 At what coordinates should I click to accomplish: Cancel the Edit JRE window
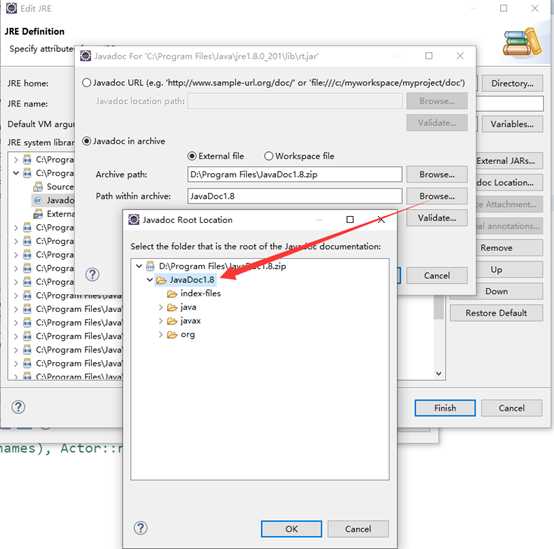511,408
